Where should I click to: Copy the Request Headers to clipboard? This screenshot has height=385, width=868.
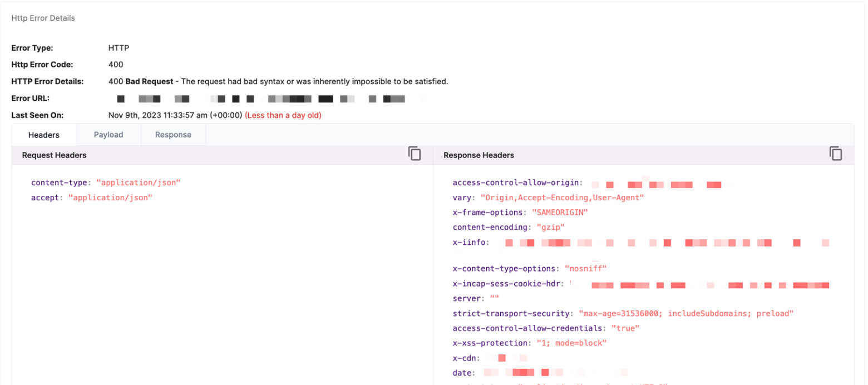pyautogui.click(x=415, y=154)
